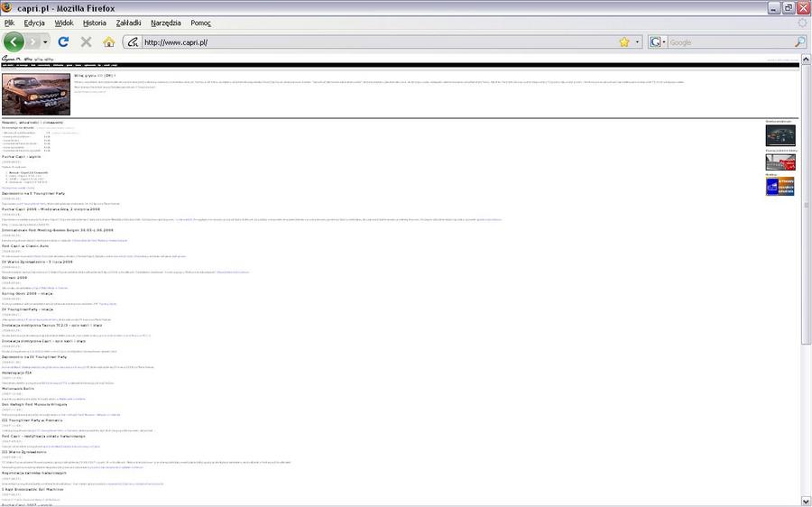812x507 pixels.
Task: Click the scrollbar up arrow
Action: [806, 59]
